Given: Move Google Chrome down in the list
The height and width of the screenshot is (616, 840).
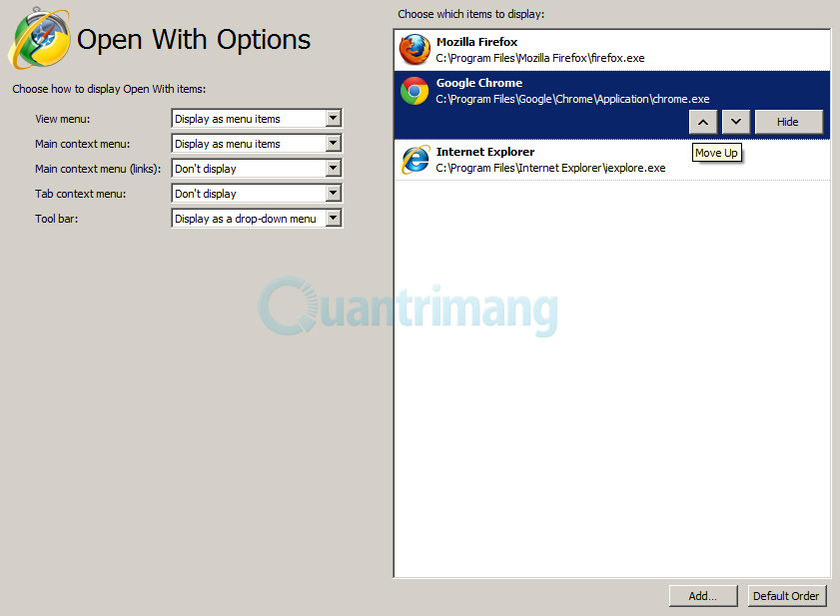Looking at the screenshot, I should [736, 122].
